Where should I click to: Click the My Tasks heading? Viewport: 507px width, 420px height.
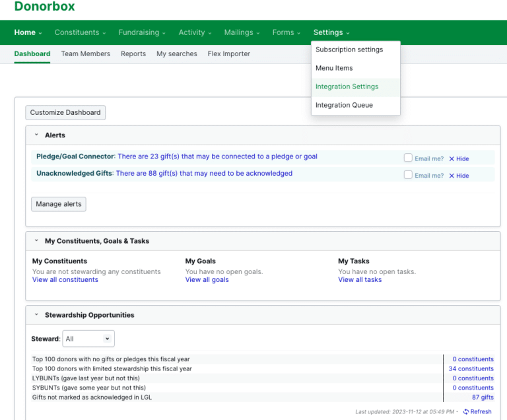point(354,261)
